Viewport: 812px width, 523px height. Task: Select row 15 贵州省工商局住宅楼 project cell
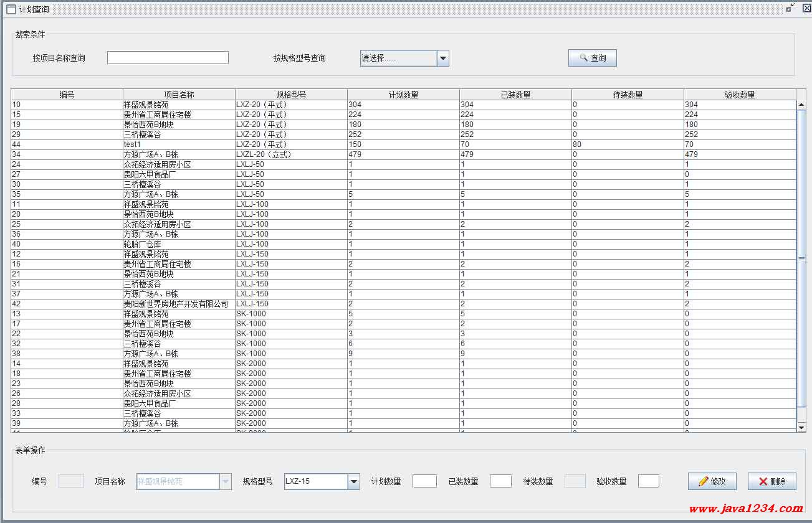[179, 115]
